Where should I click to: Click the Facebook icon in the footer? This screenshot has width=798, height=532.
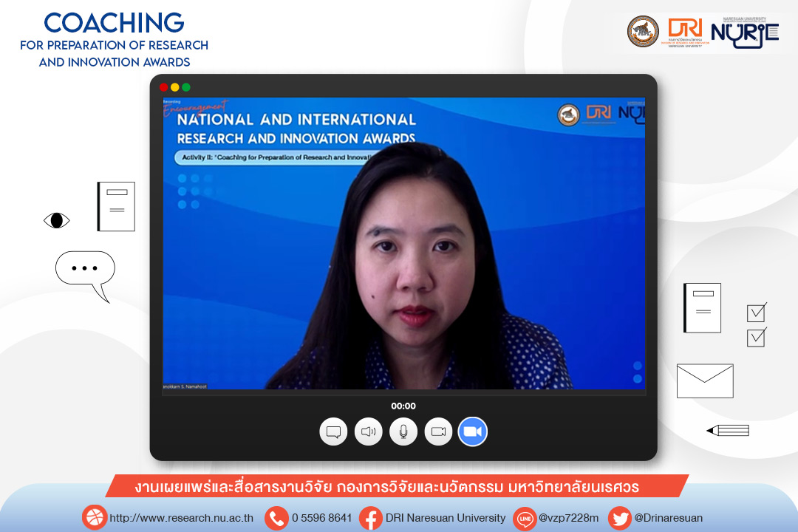pyautogui.click(x=371, y=518)
